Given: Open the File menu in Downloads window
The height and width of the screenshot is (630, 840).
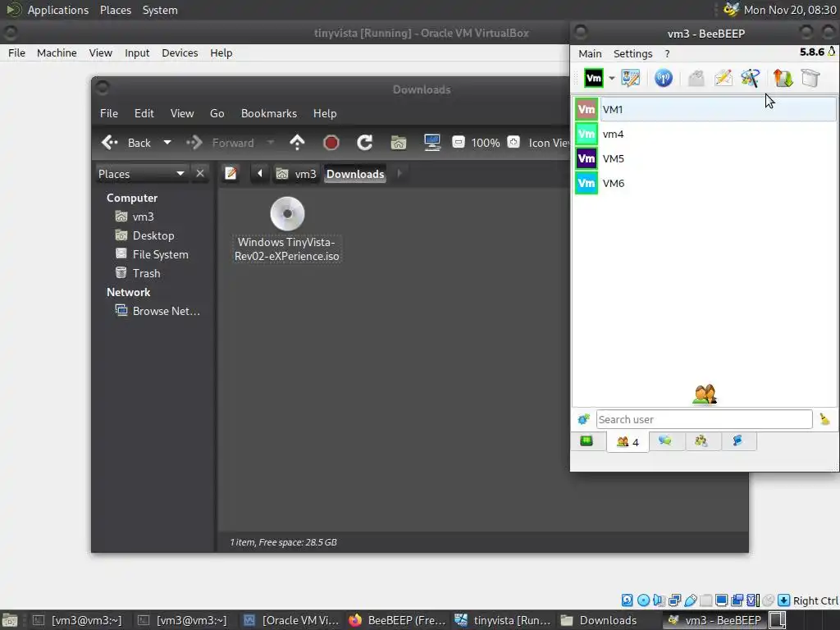Looking at the screenshot, I should (x=109, y=113).
